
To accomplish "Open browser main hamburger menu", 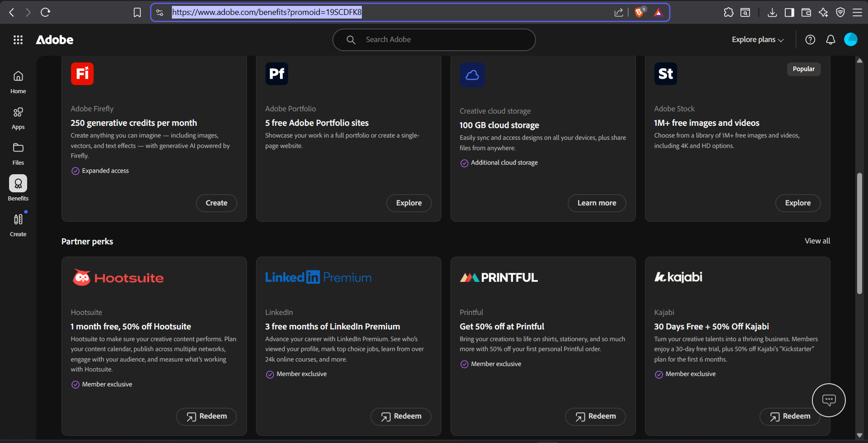I will pos(857,12).
